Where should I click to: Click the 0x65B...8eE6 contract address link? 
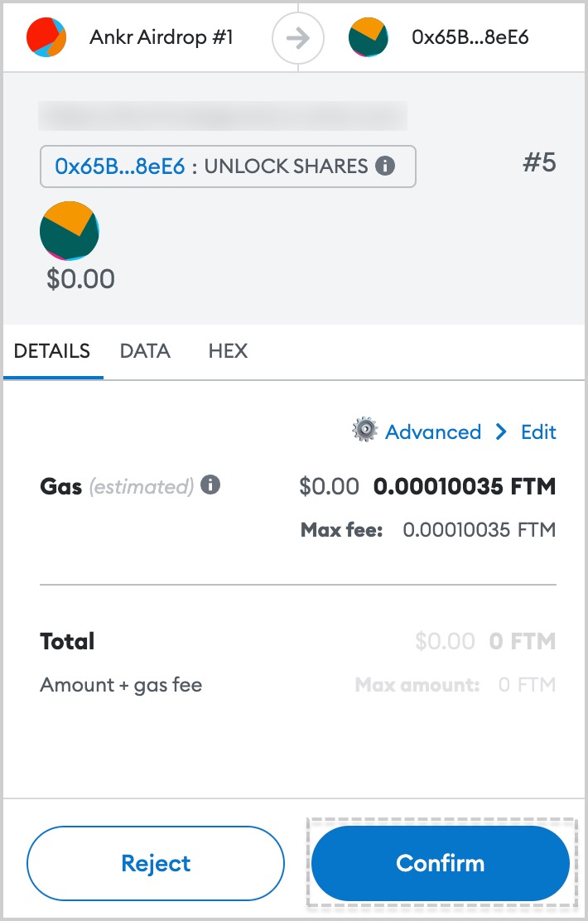pyautogui.click(x=120, y=166)
